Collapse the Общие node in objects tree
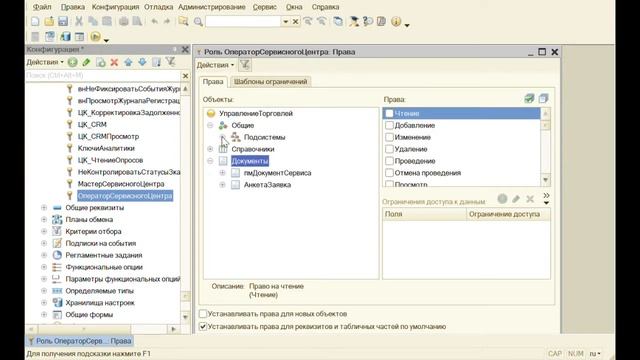The image size is (640, 360). (210, 125)
